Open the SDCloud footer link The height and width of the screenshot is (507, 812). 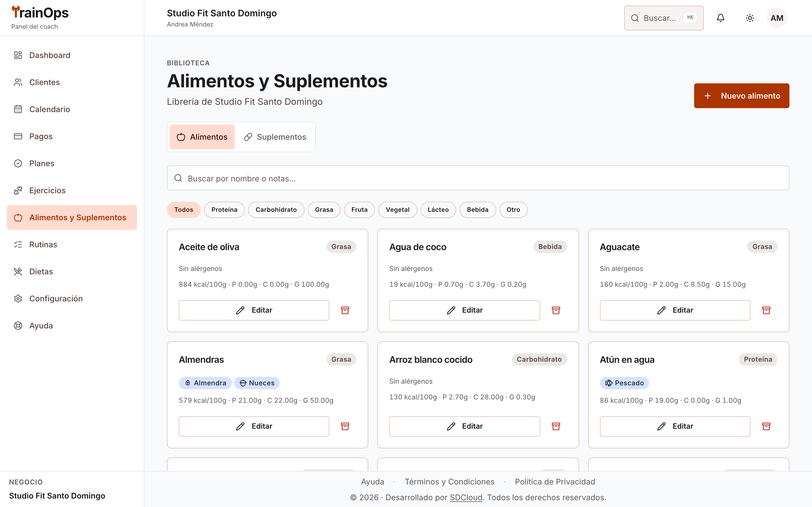tap(466, 497)
